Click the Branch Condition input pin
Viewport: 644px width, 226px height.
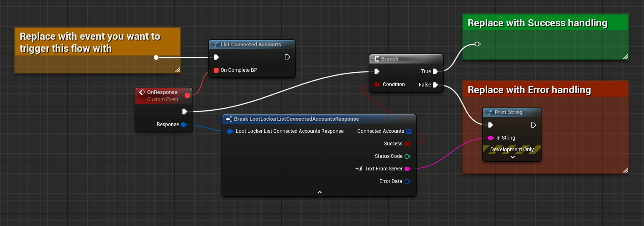tap(377, 84)
